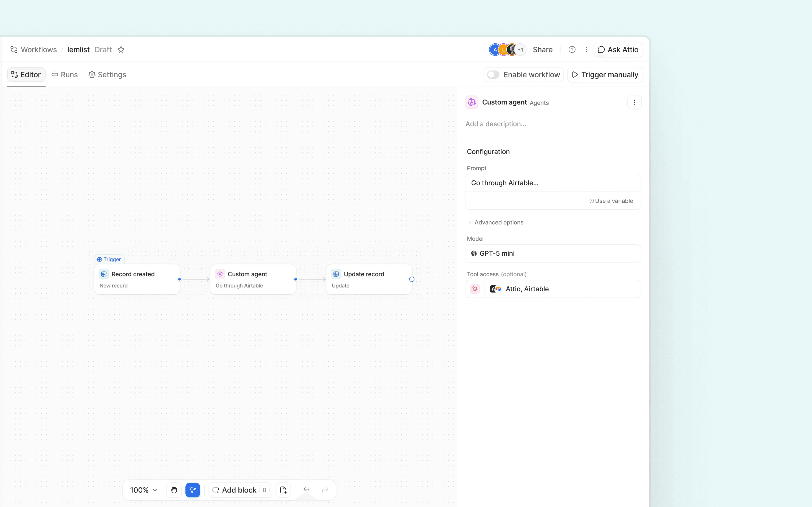This screenshot has height=507, width=812.
Task: Switch to the Runs tab
Action: [65, 75]
